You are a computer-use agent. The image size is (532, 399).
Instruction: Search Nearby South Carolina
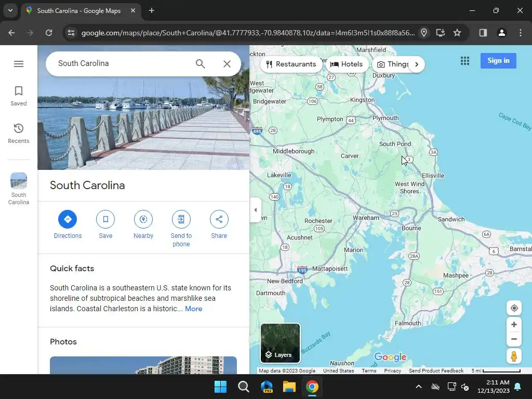point(143,224)
